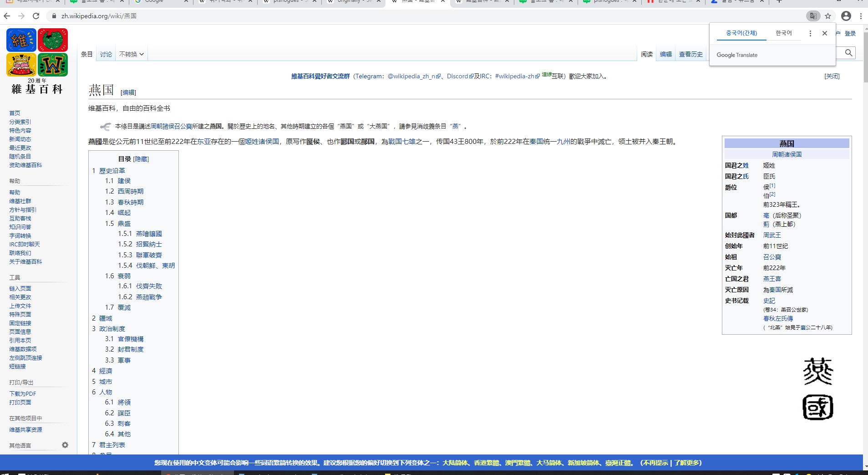The height and width of the screenshot is (475, 868).
Task: Open language settings gear in sidebar
Action: [x=65, y=445]
